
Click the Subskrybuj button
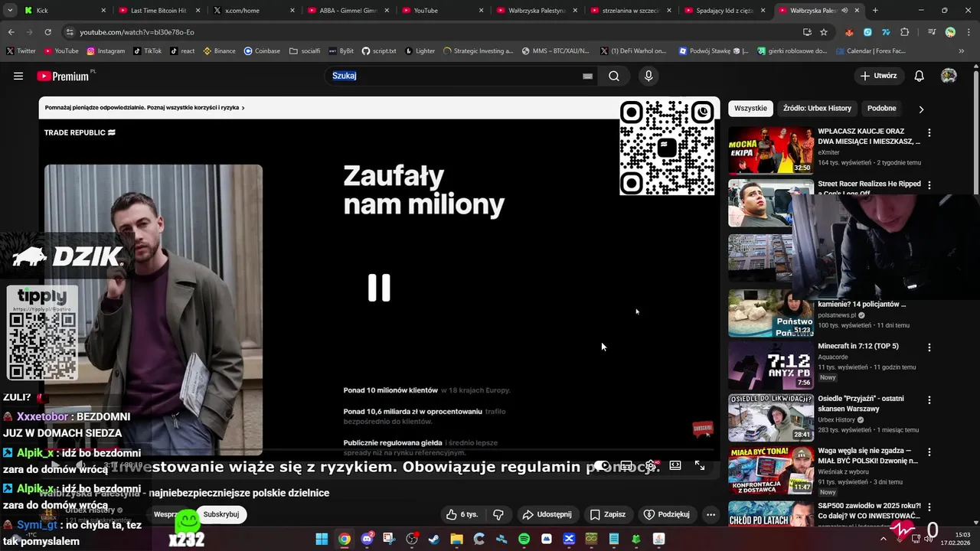221,514
